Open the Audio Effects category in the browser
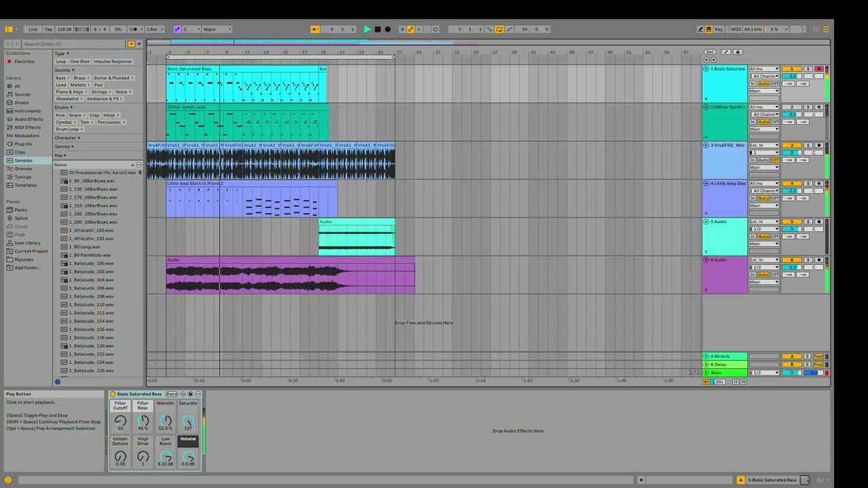The width and height of the screenshot is (868, 488). tap(28, 119)
